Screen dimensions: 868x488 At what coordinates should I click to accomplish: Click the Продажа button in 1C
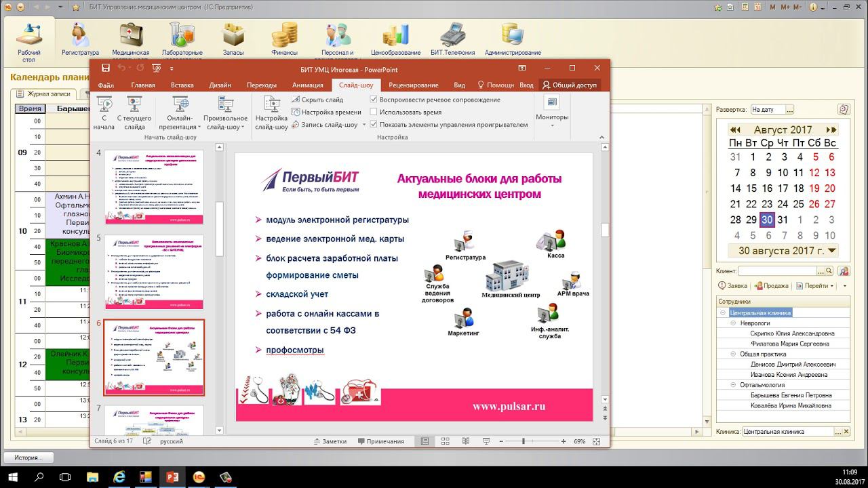pyautogui.click(x=772, y=286)
